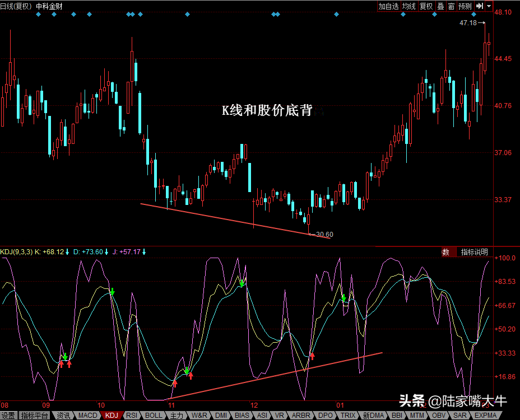The image size is (520, 420).
Task: Toggle 复权 price adjustment
Action: point(426,6)
